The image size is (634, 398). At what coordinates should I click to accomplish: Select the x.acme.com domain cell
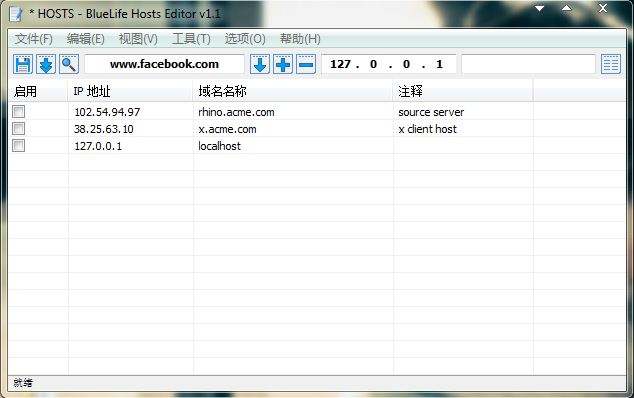tap(227, 129)
